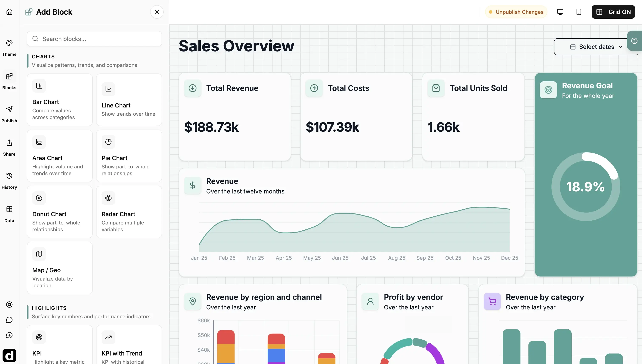Open the Publish section
The width and height of the screenshot is (642, 364).
[x=9, y=114]
